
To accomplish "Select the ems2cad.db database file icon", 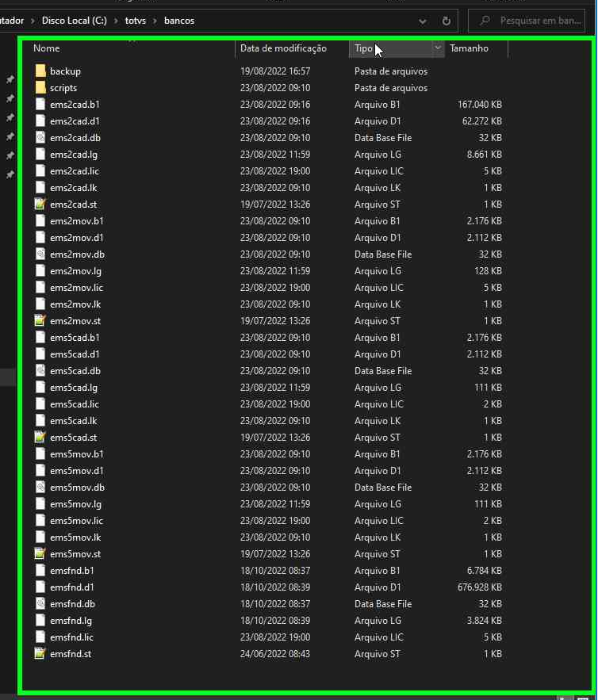I will 40,137.
